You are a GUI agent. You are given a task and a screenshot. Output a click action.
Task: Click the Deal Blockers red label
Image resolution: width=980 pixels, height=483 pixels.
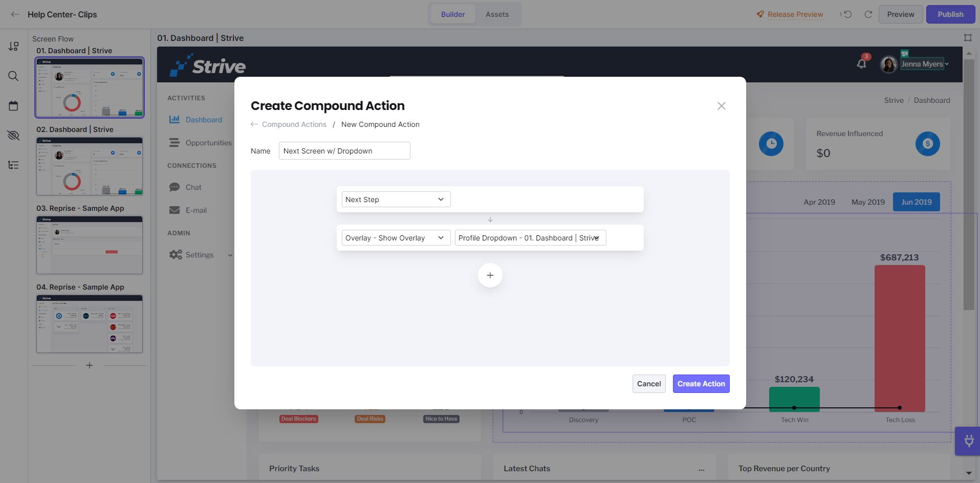point(299,419)
